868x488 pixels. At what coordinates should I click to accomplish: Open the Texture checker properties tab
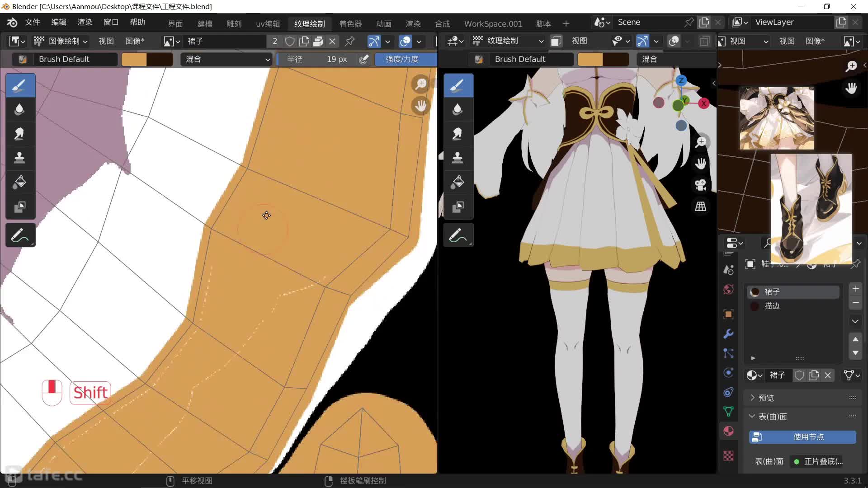728,456
